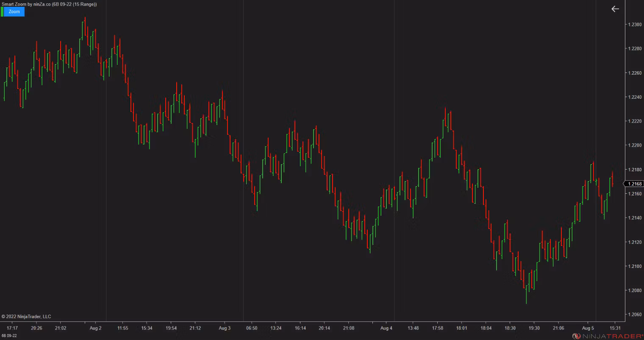Click the 1.2200 level on price axis

634,145
